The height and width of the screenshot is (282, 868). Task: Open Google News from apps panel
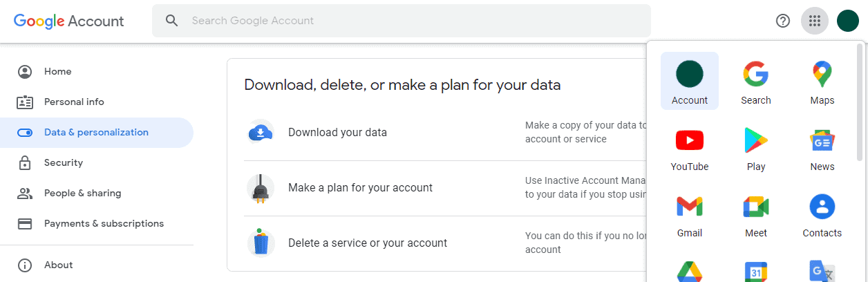(822, 147)
